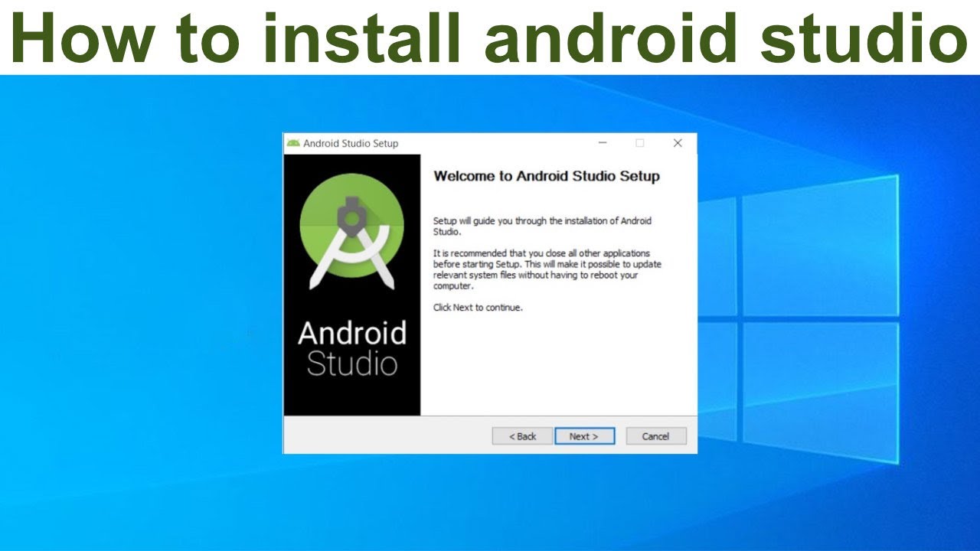Click the "Click Next to continue." text
This screenshot has width=980, height=551.
coord(478,308)
